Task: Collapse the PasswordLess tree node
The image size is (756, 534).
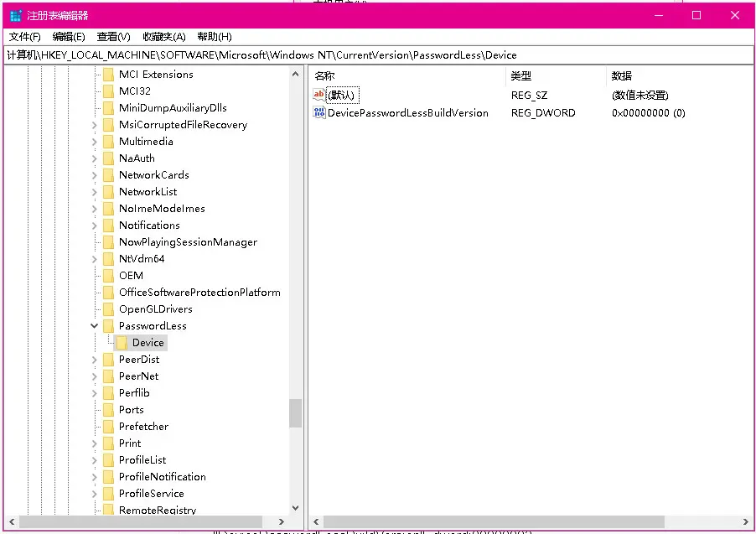Action: (94, 326)
